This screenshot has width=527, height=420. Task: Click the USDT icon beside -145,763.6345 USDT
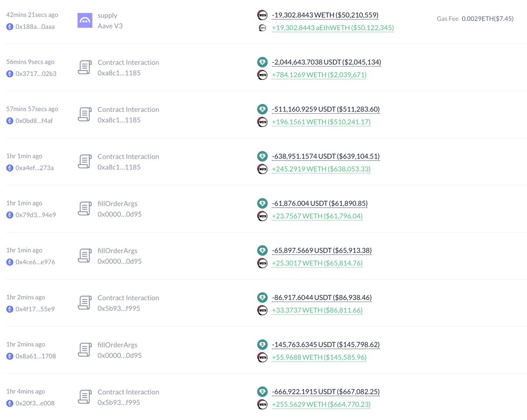point(262,345)
